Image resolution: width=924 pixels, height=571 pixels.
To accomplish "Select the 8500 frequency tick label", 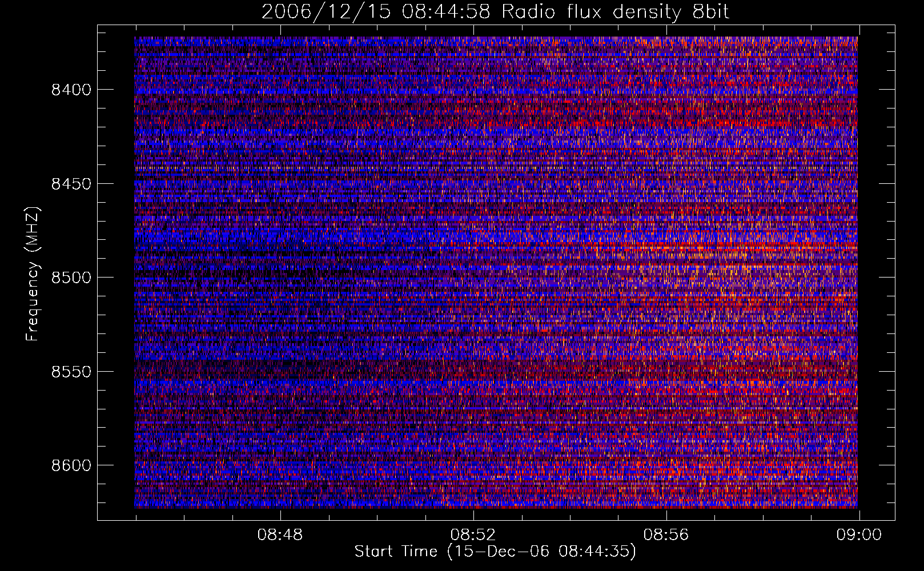I will coord(71,278).
